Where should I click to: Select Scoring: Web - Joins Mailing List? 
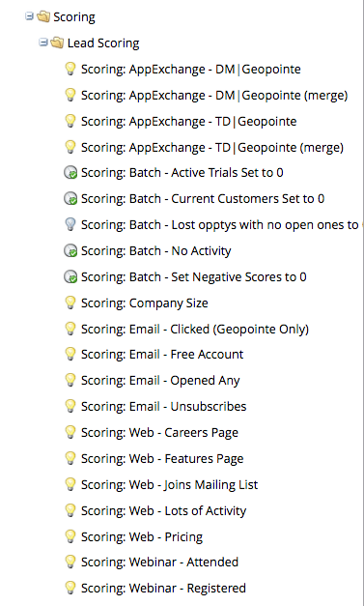click(170, 484)
